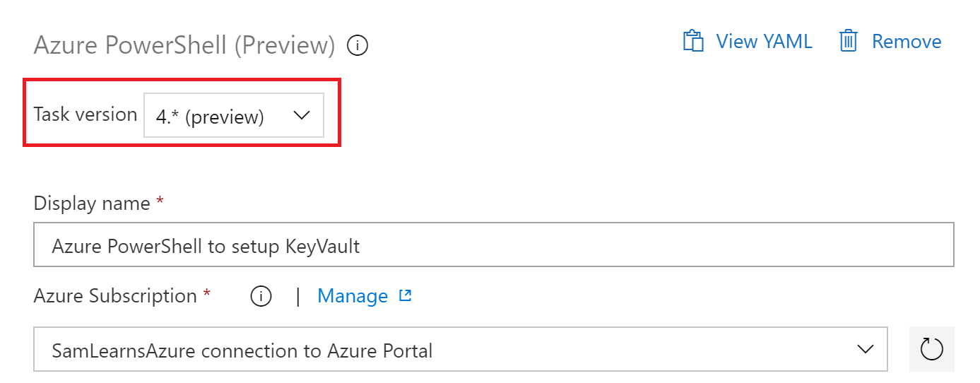980x383 pixels.
Task: Expand the SamLearnsAzure connection subscription dropdown
Action: [460, 349]
